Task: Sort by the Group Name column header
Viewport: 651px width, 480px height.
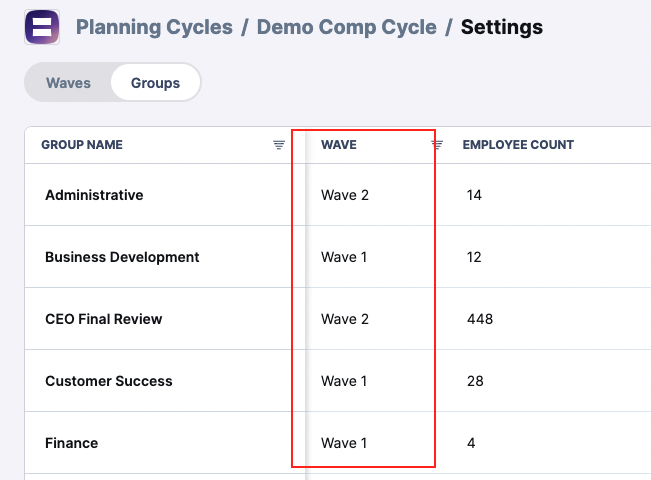Action: [x=82, y=145]
